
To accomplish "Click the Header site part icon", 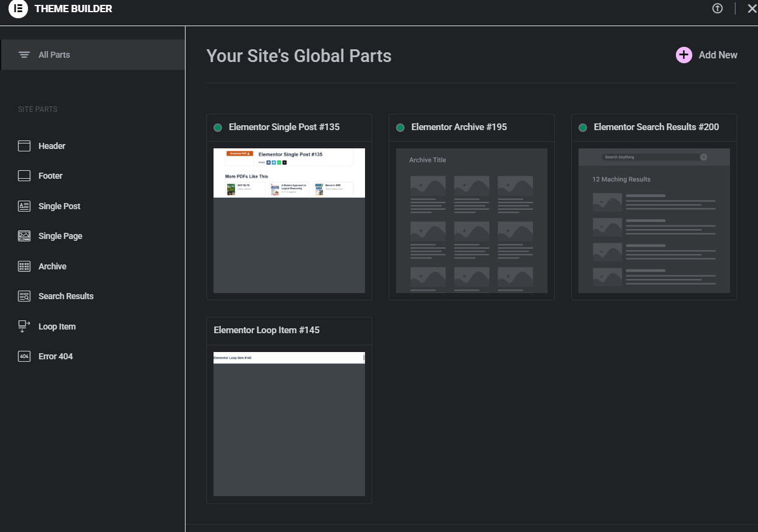I will tap(24, 146).
